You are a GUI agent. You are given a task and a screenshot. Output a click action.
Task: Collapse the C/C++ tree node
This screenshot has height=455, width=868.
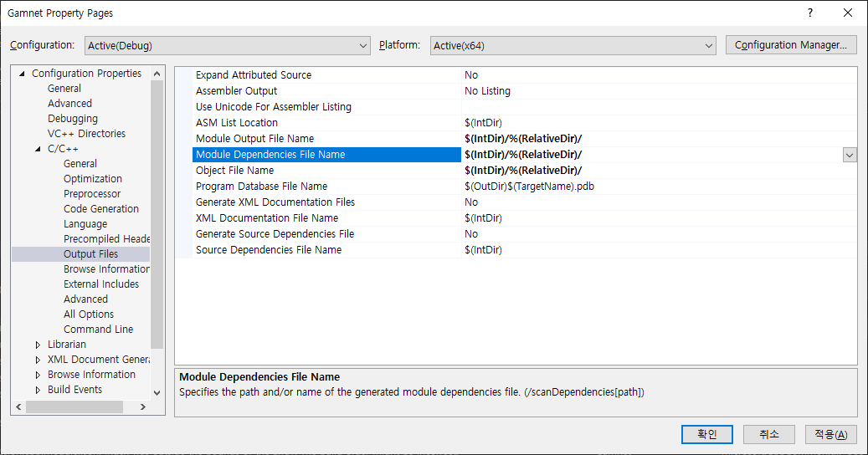[x=38, y=149]
